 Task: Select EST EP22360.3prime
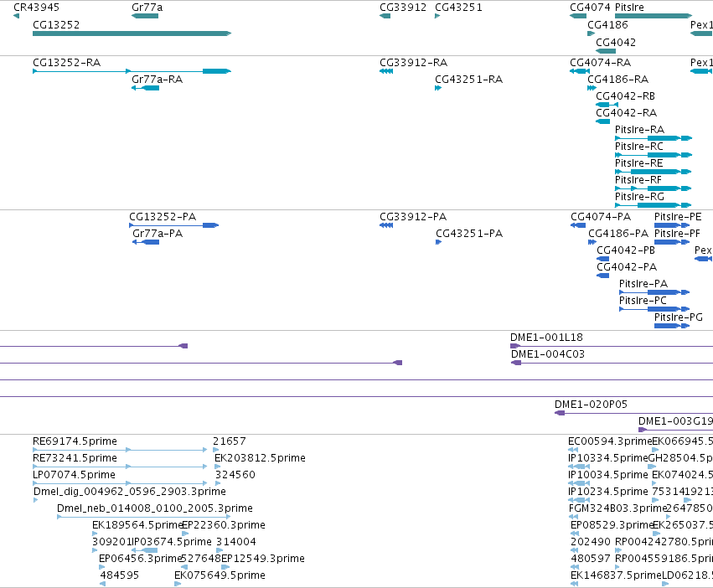[185, 534]
